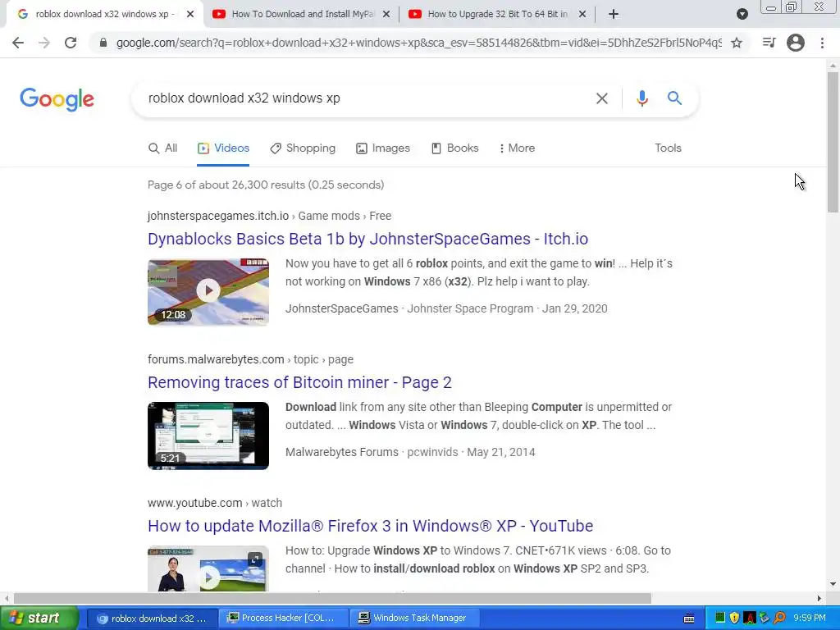Open Dynablocks Basics Beta 1b result link
Image resolution: width=840 pixels, height=630 pixels.
(368, 239)
